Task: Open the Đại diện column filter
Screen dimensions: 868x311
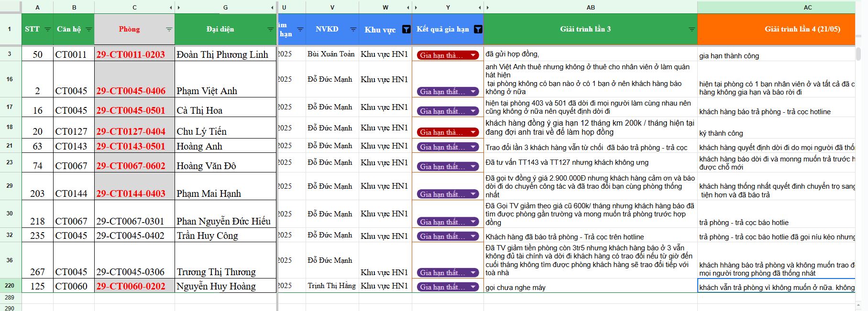Action: tap(270, 30)
